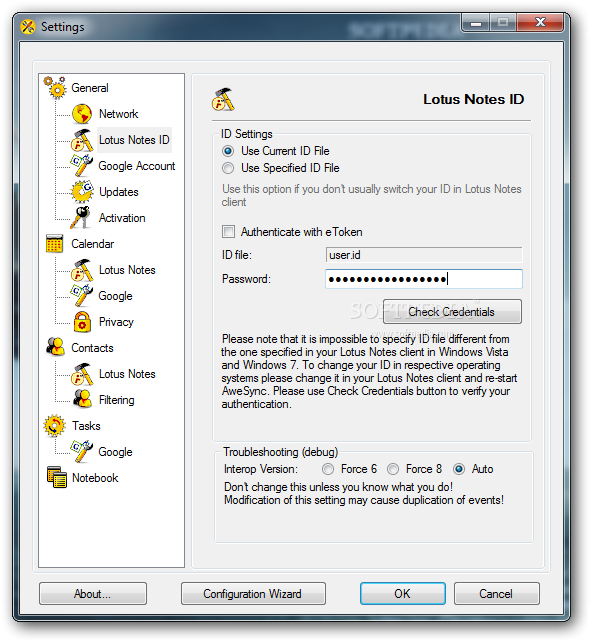Viewport: 591px width, 642px height.
Task: Select Auto interop version
Action: click(459, 469)
